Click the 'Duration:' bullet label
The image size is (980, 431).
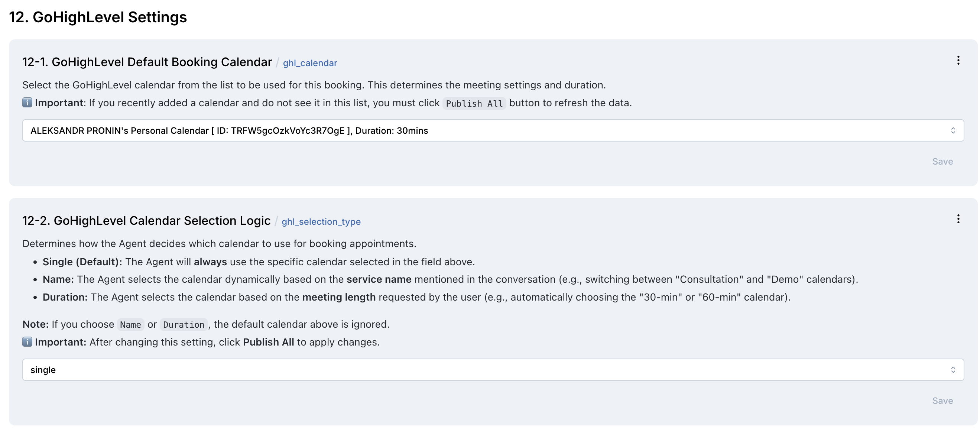coord(65,297)
